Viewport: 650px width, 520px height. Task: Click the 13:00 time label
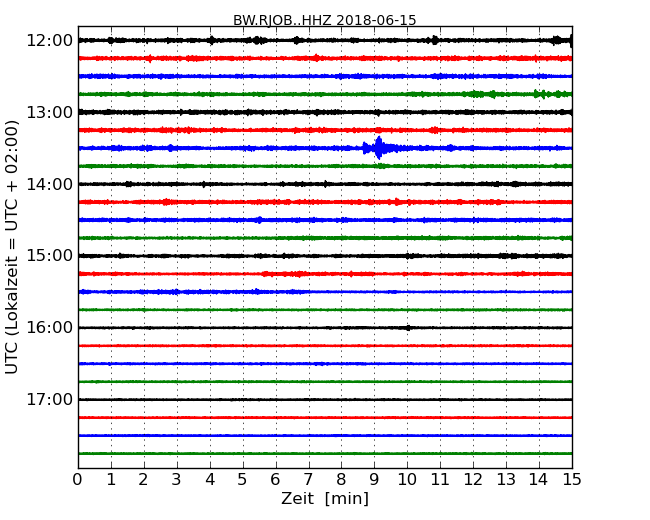pos(49,112)
